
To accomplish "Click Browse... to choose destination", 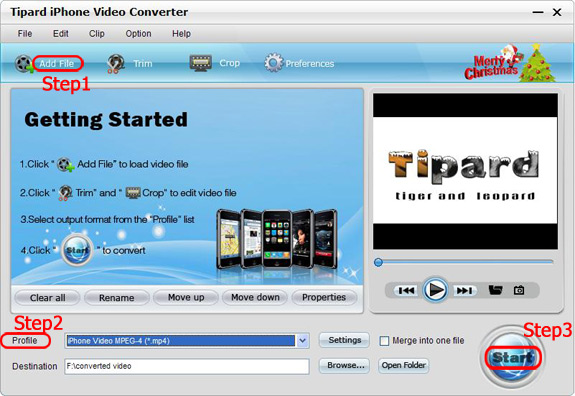I will [x=344, y=366].
